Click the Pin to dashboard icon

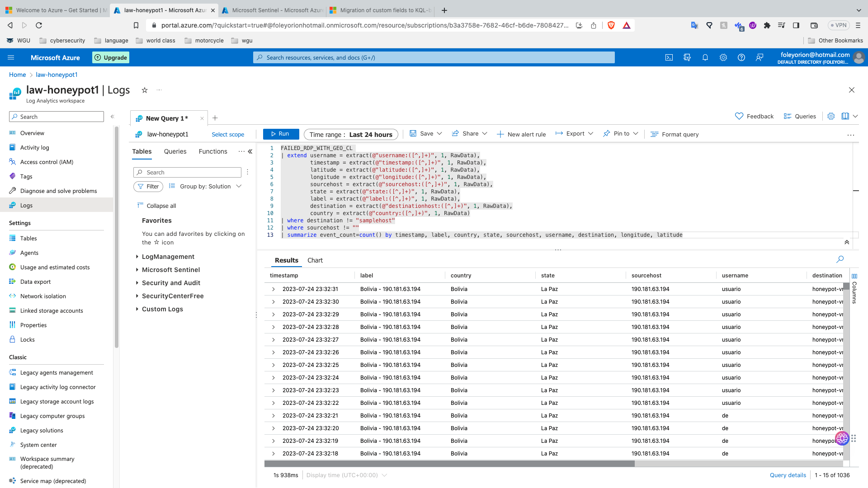[606, 133]
